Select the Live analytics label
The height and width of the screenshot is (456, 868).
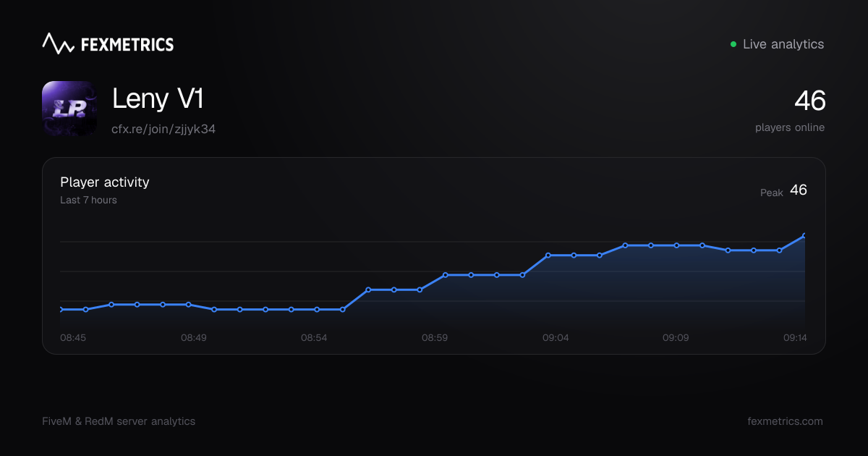tap(783, 44)
